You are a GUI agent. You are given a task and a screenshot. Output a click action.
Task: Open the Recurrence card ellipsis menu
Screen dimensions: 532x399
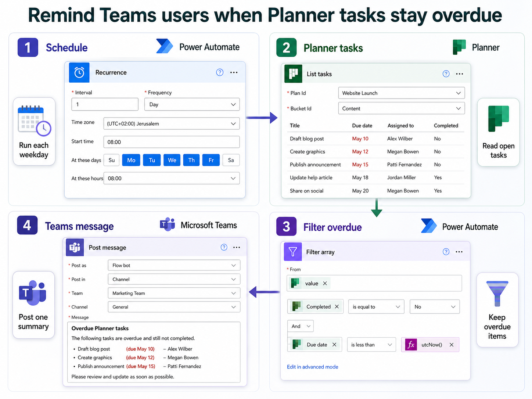tap(234, 72)
